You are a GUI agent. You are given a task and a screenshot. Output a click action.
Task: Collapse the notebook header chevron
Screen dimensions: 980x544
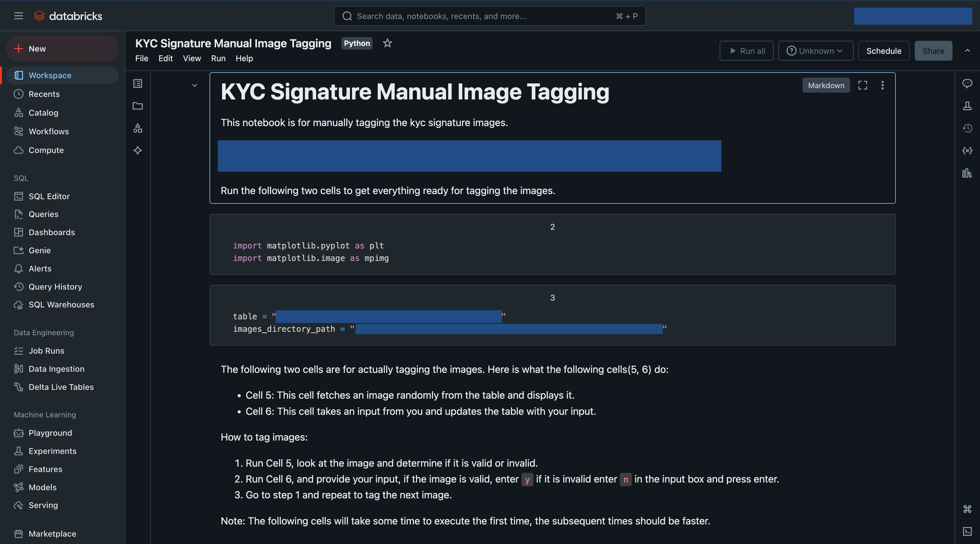tap(967, 50)
